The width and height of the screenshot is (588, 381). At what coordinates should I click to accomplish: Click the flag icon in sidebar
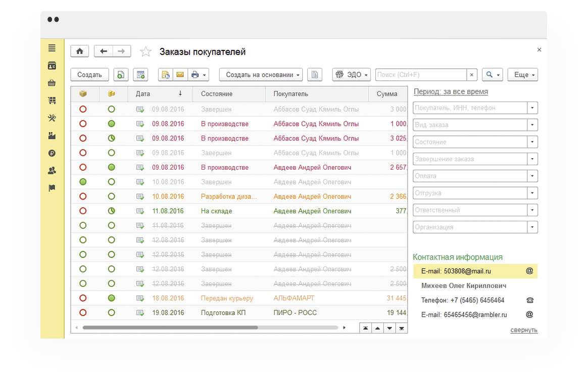[52, 188]
